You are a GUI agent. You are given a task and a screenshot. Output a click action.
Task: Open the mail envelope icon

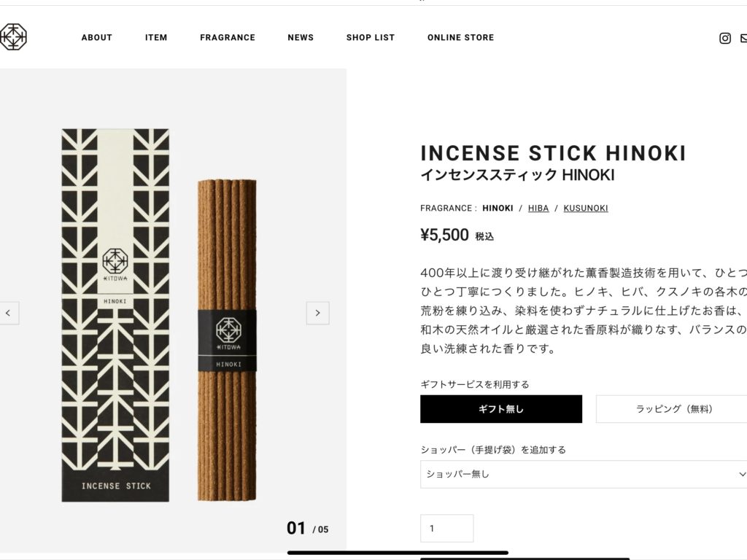[x=743, y=38]
